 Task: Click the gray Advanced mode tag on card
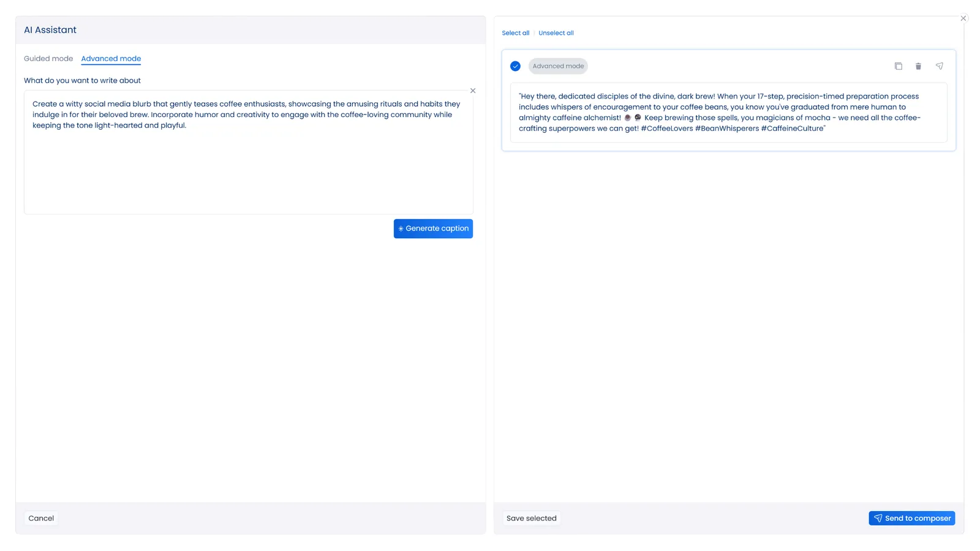point(558,66)
